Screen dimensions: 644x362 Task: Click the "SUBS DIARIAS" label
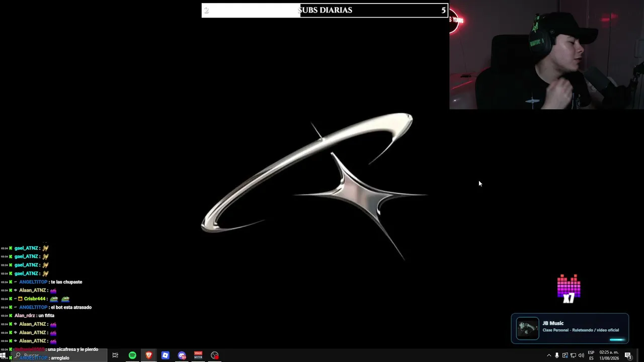pos(325,10)
